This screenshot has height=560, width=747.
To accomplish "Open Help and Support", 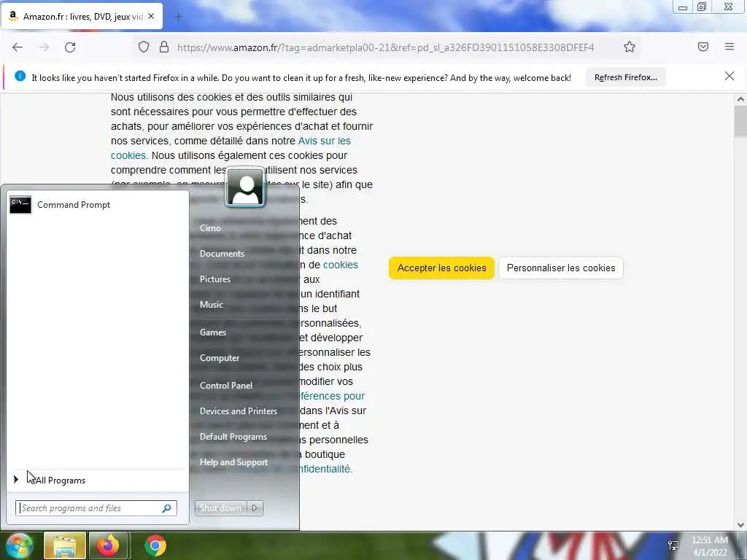I will 233,462.
